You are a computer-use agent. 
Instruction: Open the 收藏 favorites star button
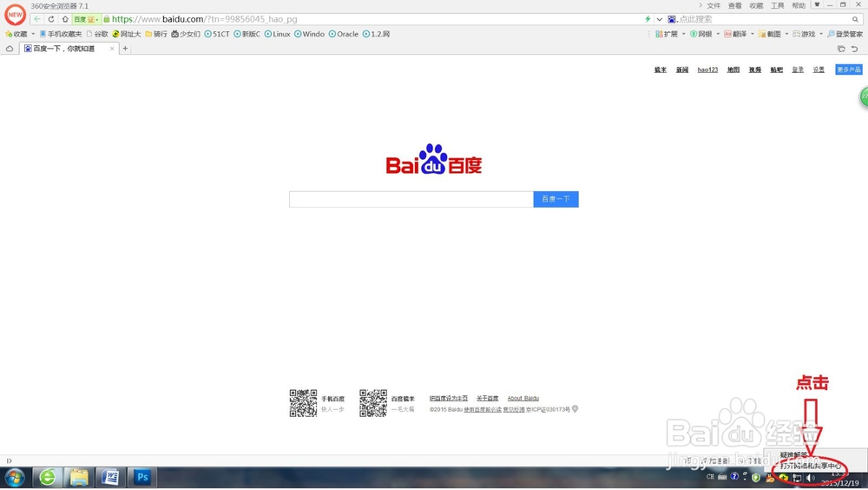pyautogui.click(x=16, y=34)
